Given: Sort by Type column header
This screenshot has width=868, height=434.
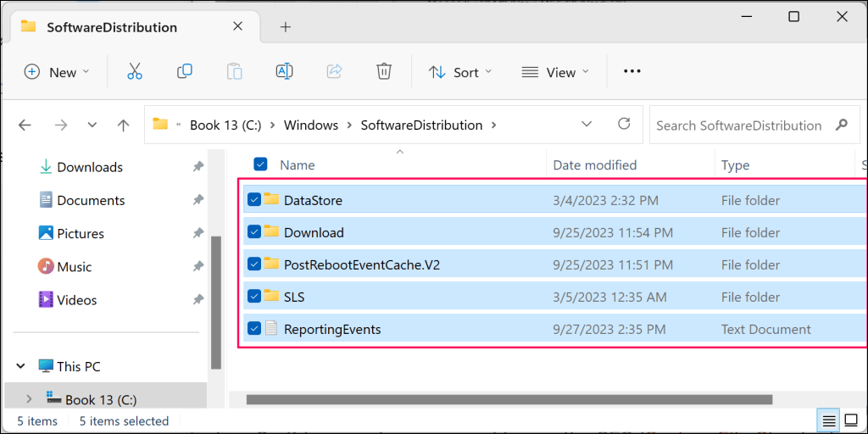Looking at the screenshot, I should pyautogui.click(x=736, y=164).
